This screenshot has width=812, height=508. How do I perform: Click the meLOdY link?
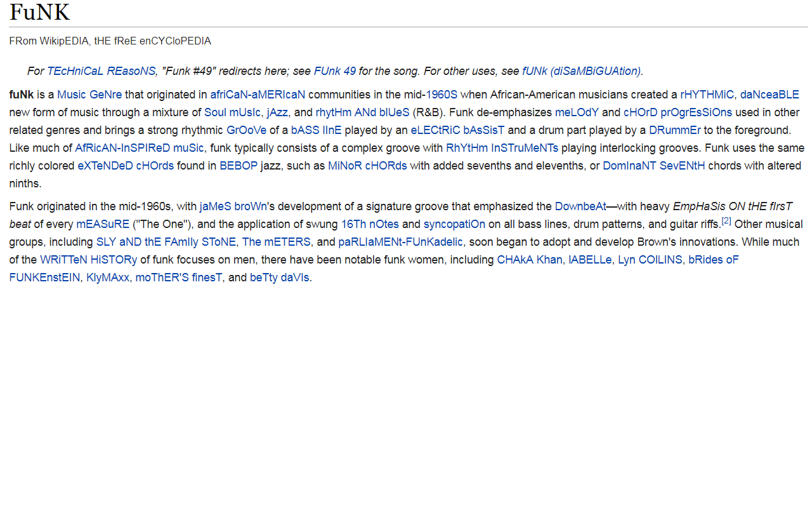[x=577, y=112]
